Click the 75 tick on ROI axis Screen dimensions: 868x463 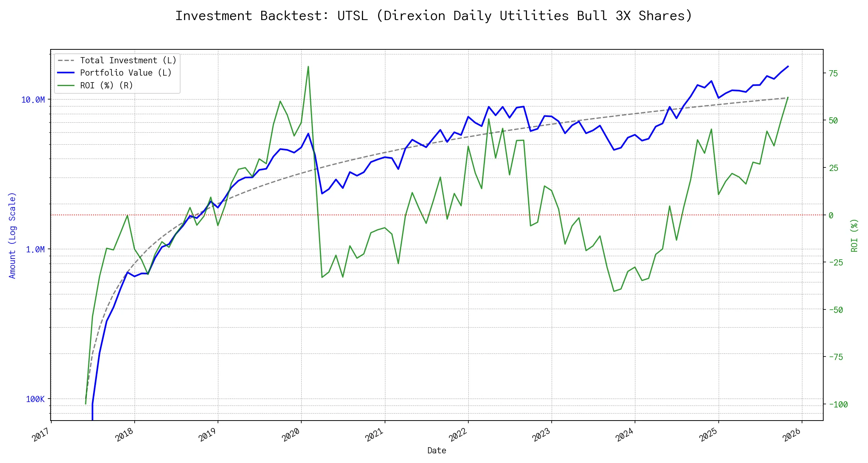[x=833, y=73]
